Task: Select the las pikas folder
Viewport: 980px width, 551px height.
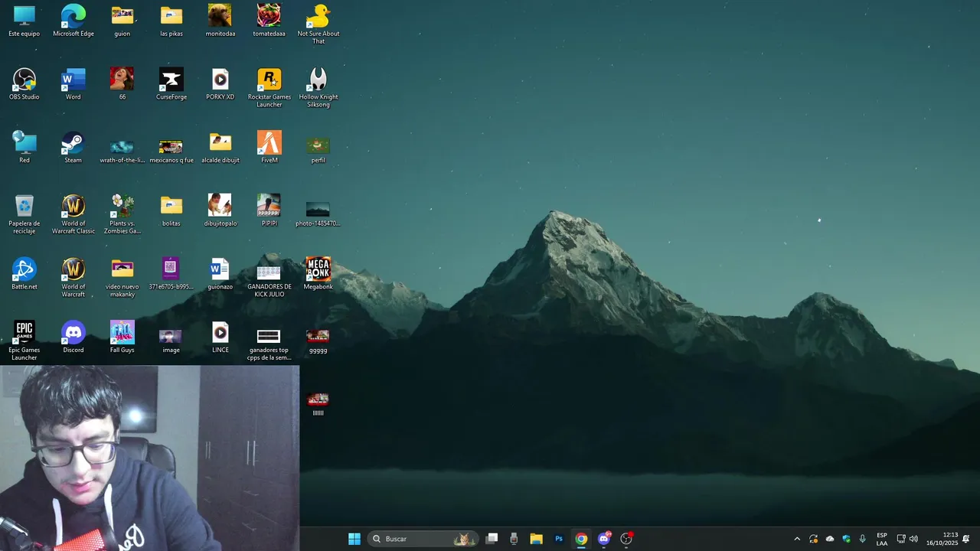Action: 171,21
